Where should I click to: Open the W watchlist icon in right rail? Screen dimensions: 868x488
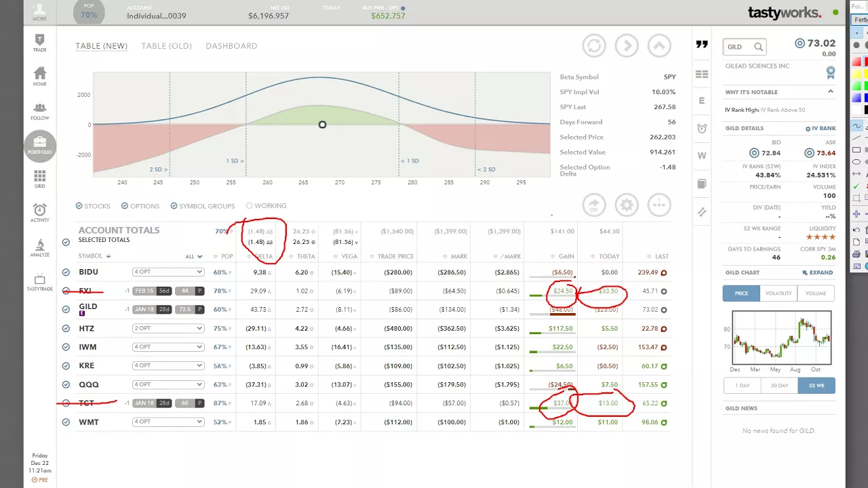pos(702,156)
